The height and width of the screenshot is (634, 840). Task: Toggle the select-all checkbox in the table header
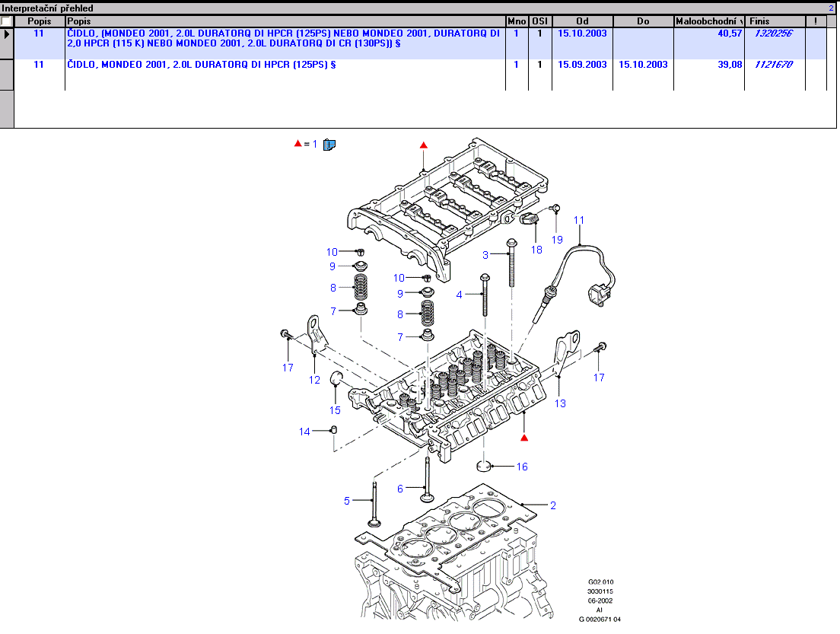(7, 21)
